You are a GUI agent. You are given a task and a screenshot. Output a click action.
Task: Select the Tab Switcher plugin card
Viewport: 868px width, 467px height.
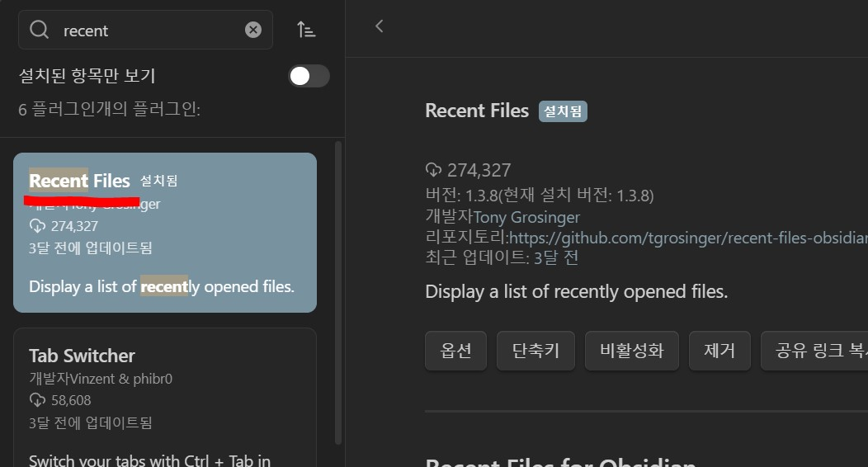tap(165, 398)
